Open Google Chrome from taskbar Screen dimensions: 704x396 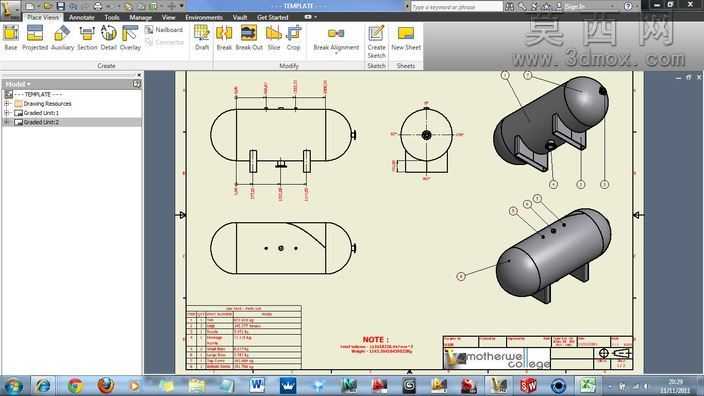coord(75,386)
